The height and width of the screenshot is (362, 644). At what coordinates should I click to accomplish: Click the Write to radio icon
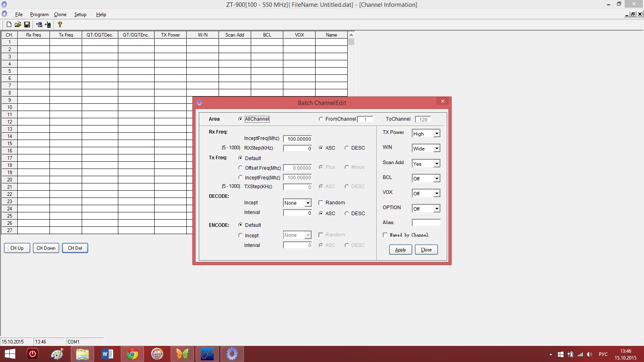click(48, 25)
